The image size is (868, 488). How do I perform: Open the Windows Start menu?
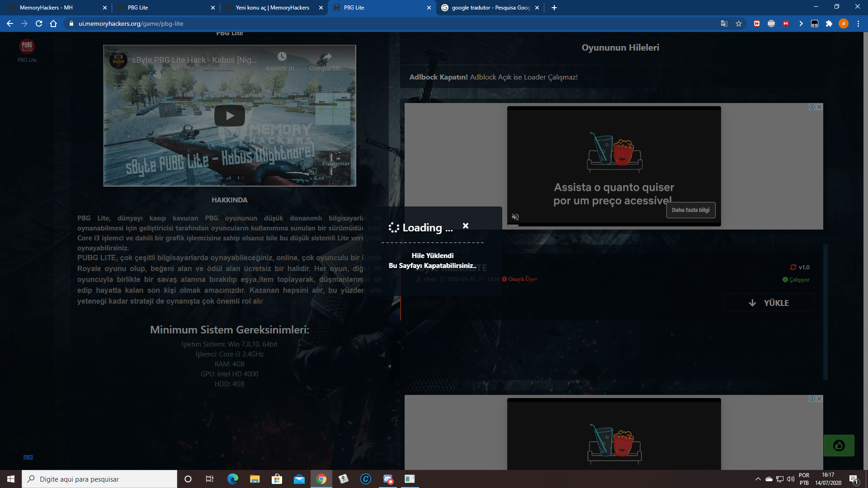coord(11,479)
